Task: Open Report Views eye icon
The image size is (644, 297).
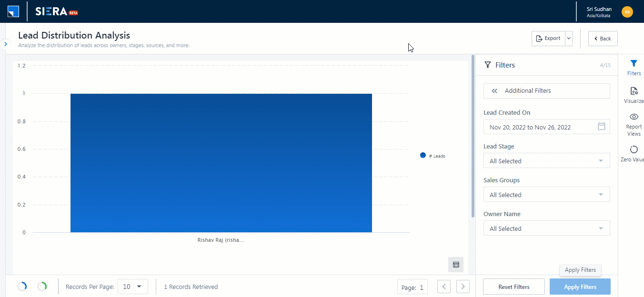Action: click(634, 117)
